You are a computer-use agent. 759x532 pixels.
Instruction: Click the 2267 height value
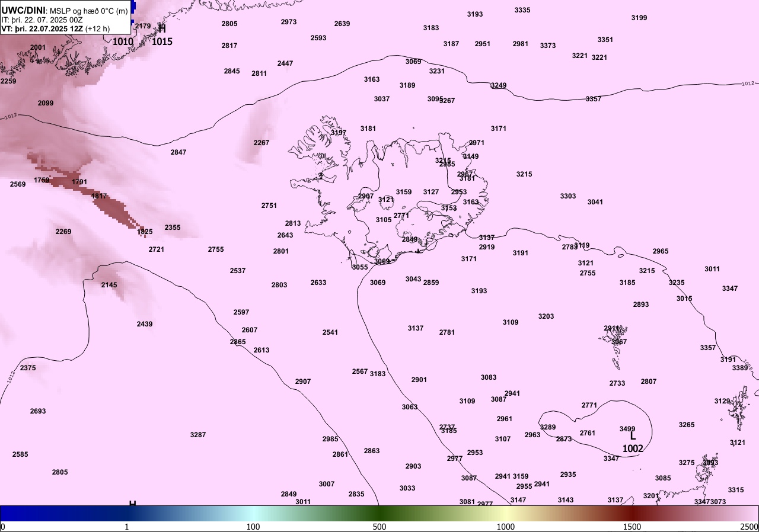(x=261, y=143)
